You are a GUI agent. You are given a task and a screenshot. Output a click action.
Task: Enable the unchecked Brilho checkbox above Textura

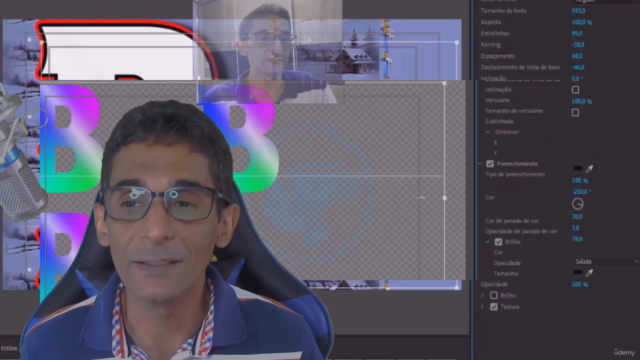pyautogui.click(x=494, y=295)
